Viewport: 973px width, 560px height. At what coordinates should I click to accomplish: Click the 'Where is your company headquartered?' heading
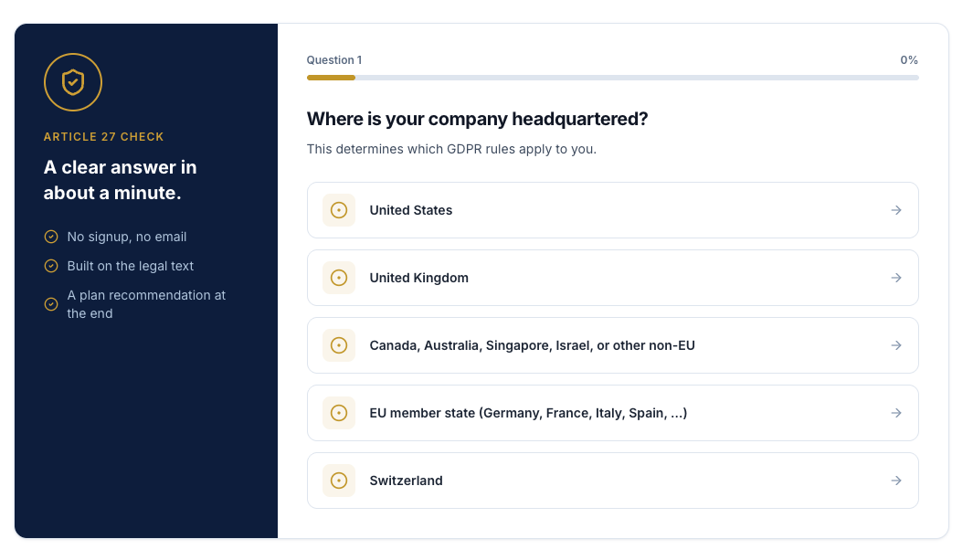pyautogui.click(x=477, y=119)
